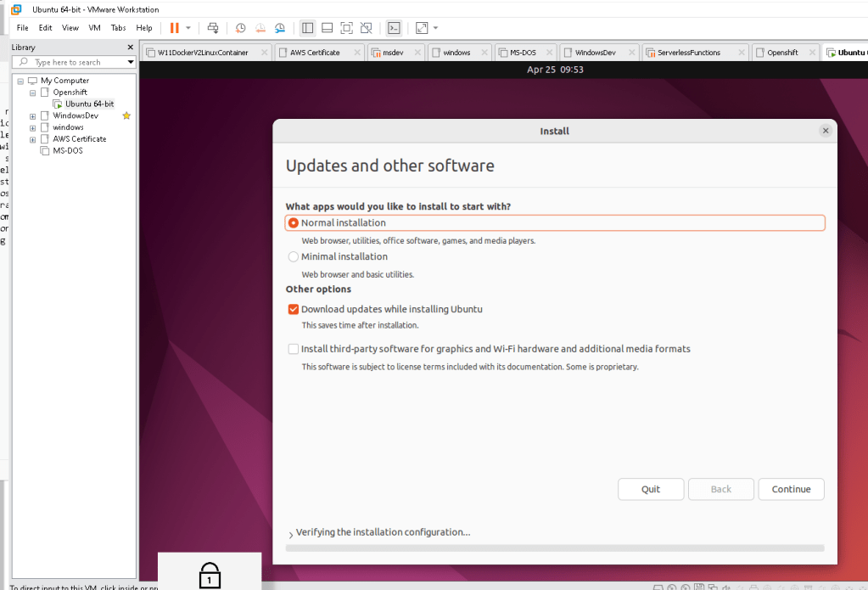The image size is (868, 590).
Task: Click the padlock icon at bottom
Action: [210, 576]
